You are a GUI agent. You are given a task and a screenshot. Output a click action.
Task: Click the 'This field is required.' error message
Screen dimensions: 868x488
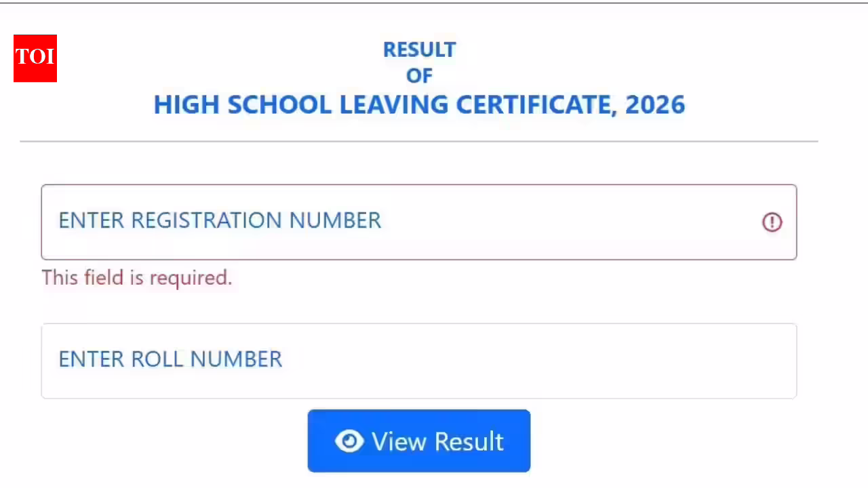tap(137, 278)
